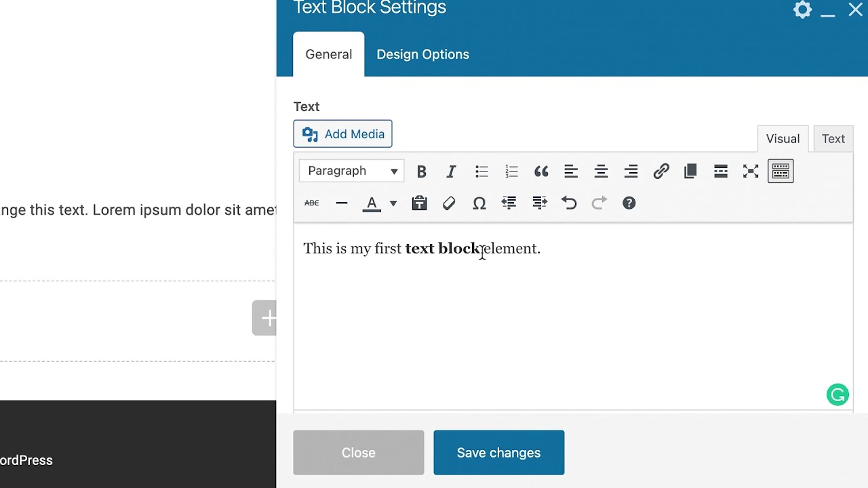The image size is (868, 488).
Task: Click the bold words "text block"
Action: coord(442,248)
